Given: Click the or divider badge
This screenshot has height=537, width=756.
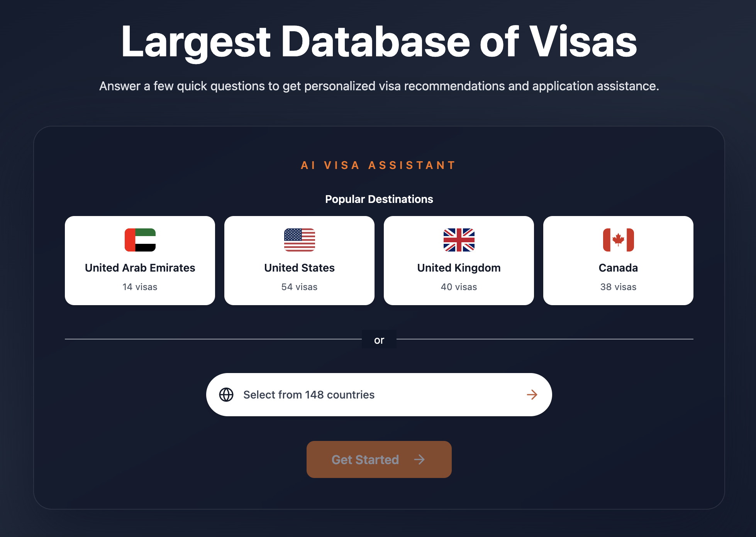Looking at the screenshot, I should (379, 340).
